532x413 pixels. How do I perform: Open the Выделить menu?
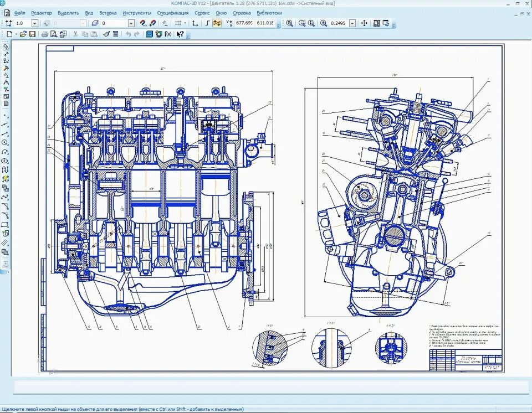point(68,13)
